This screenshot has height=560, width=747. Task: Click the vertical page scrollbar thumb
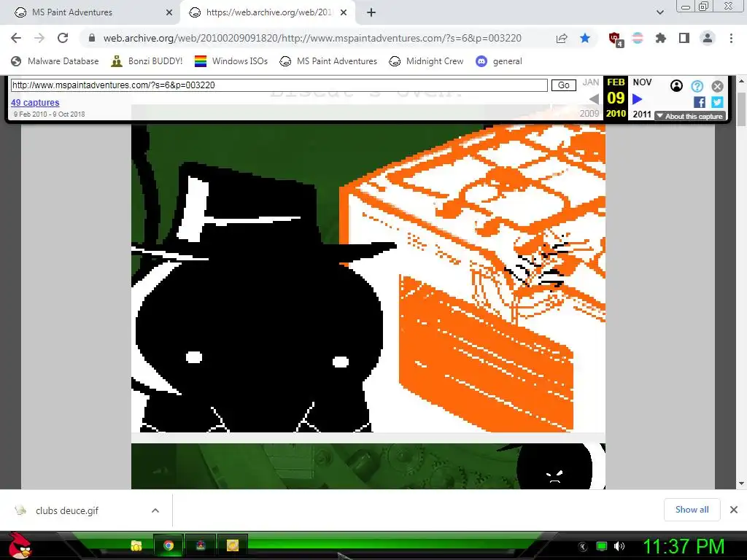click(742, 109)
